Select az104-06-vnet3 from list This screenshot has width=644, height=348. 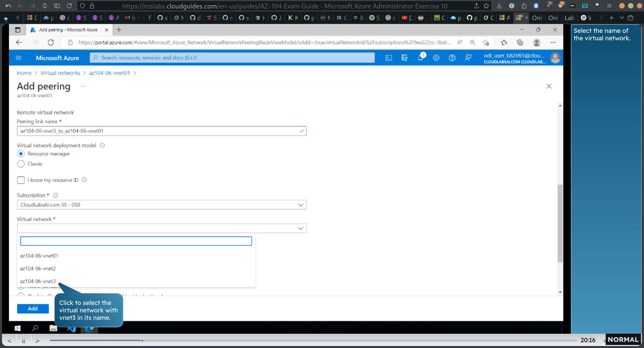38,281
